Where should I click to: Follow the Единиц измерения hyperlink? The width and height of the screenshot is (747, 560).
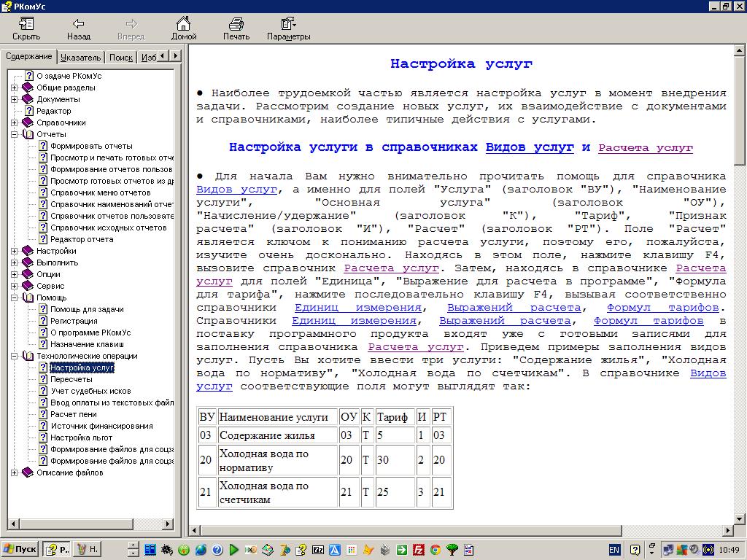point(357,308)
